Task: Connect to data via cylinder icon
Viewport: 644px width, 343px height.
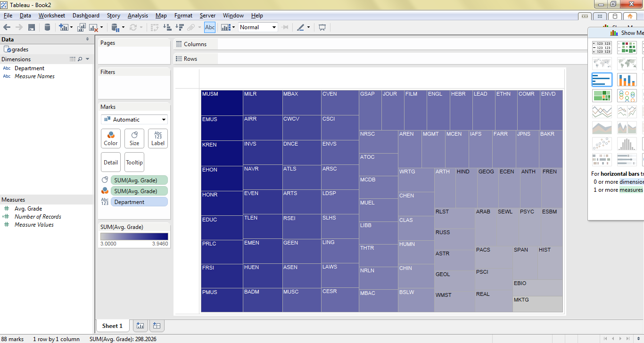Action: pyautogui.click(x=47, y=27)
